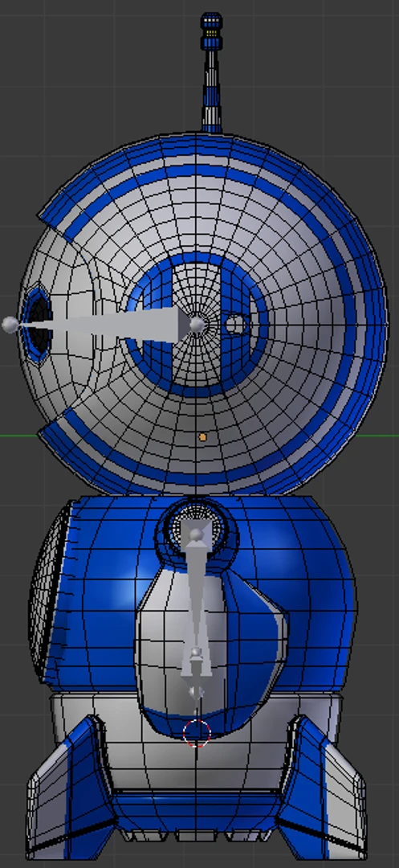Click the blue hexagonal socket on the head's left
Viewport: 399px width, 868px height.
[38, 324]
